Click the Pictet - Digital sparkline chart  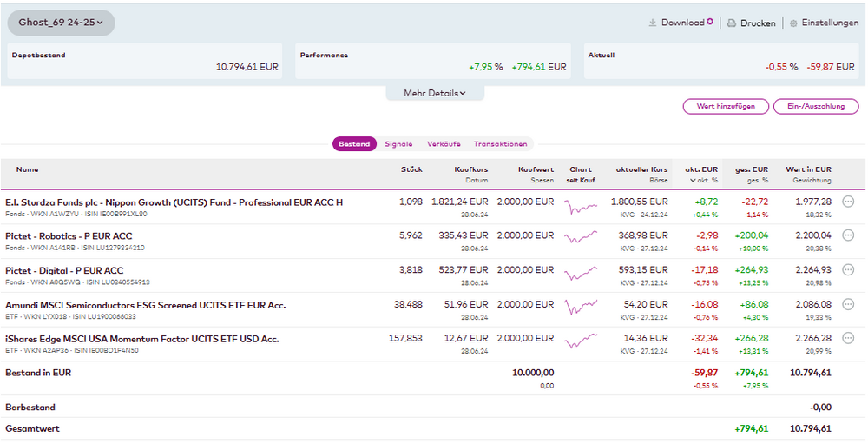click(580, 271)
